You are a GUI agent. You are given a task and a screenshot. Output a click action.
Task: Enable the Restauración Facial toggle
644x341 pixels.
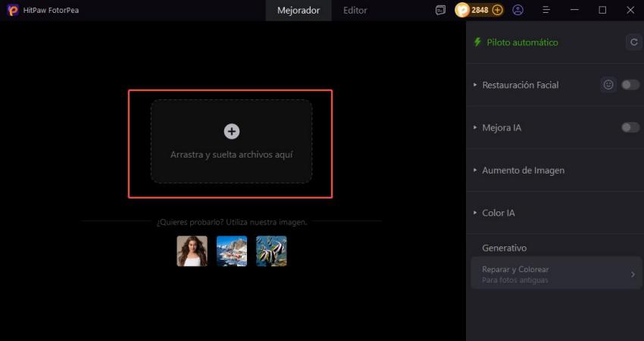coord(630,85)
